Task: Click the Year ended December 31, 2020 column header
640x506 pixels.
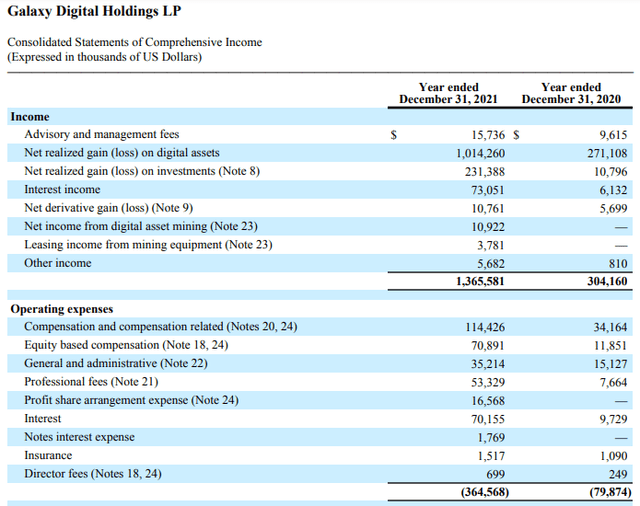Action: 570,94
